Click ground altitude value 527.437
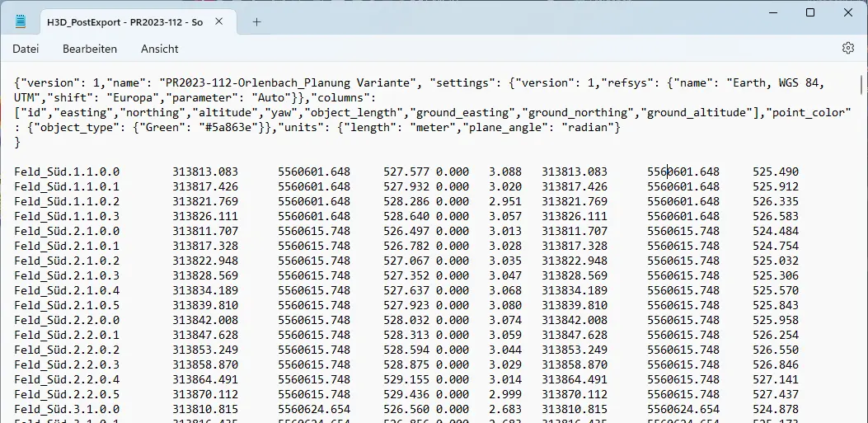Viewport: 868px width, 423px height. coord(776,394)
